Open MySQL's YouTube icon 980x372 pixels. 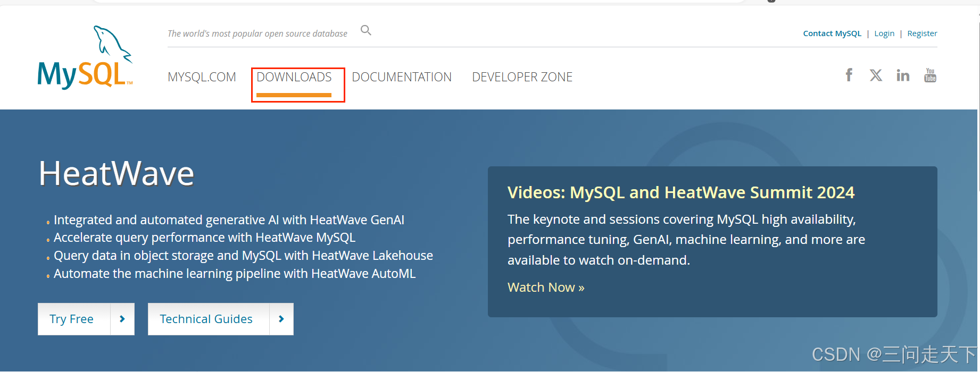point(930,75)
